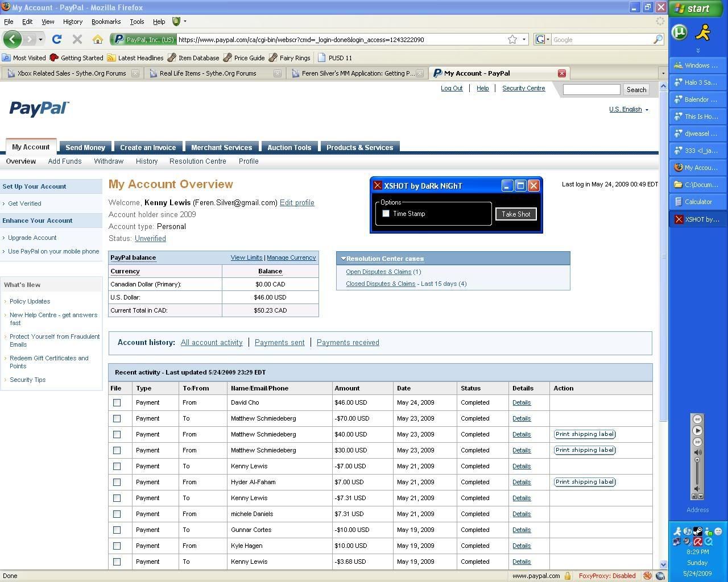The height and width of the screenshot is (582, 728).
Task: Check the Hyder Al-Faham payment row
Action: pos(117,482)
